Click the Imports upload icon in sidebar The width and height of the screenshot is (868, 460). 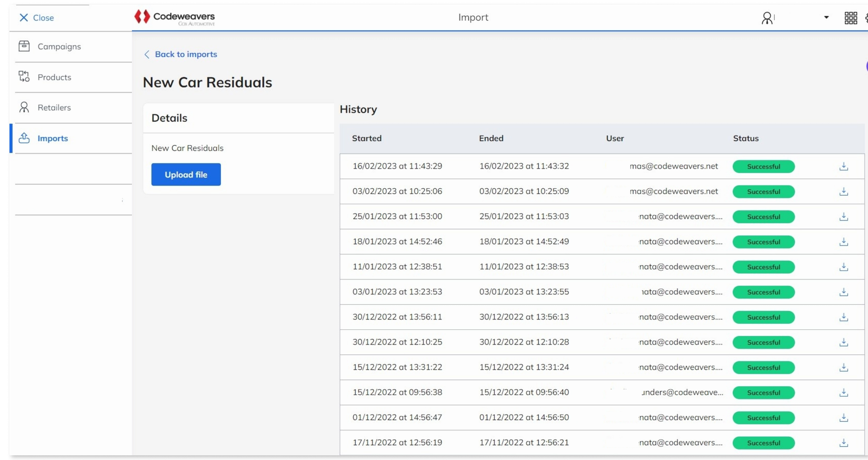[24, 138]
